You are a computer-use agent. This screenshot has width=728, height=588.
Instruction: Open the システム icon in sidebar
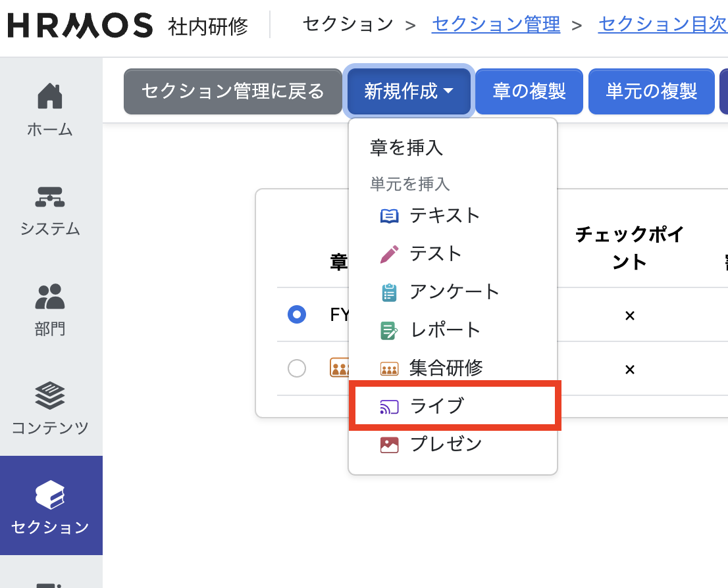pos(50,196)
